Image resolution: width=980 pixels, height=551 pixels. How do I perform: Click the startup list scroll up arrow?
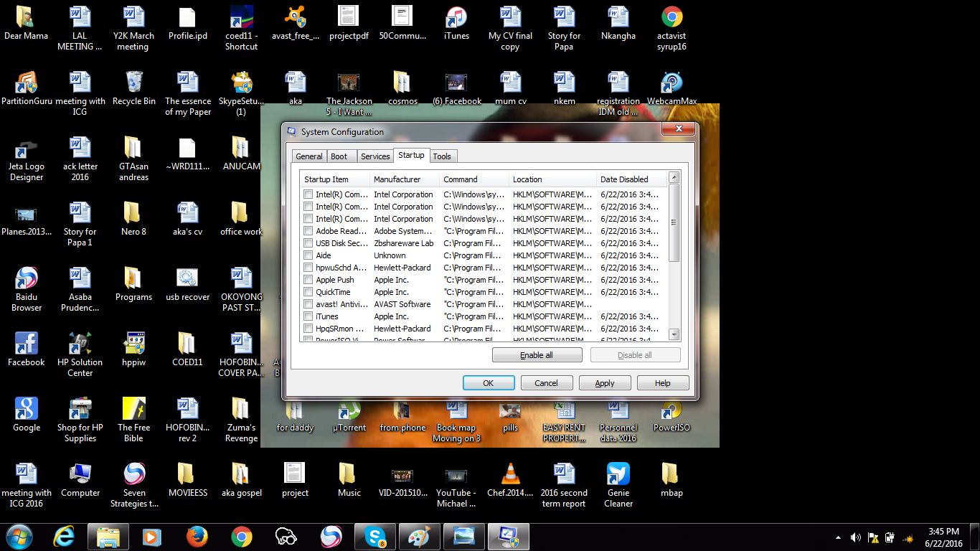674,178
